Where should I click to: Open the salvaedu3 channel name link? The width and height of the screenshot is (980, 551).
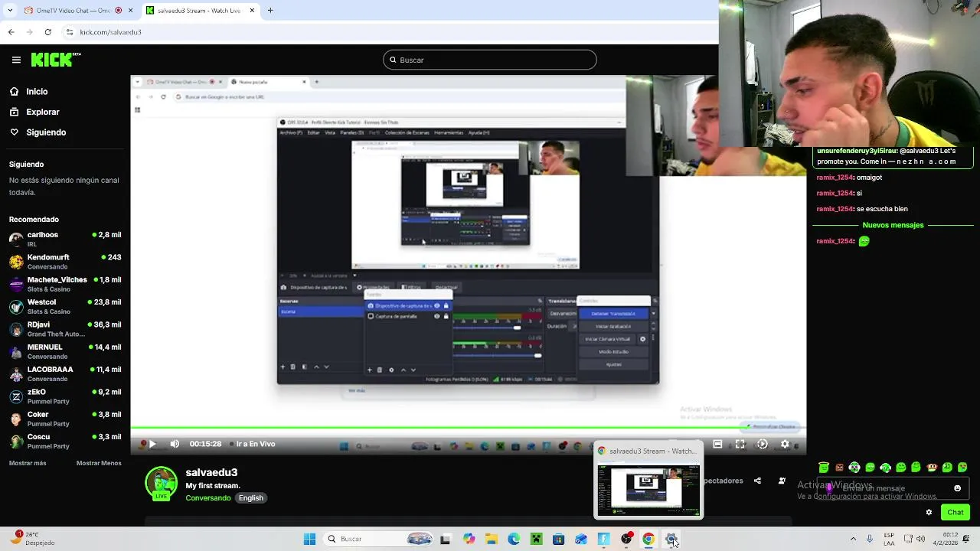211,472
